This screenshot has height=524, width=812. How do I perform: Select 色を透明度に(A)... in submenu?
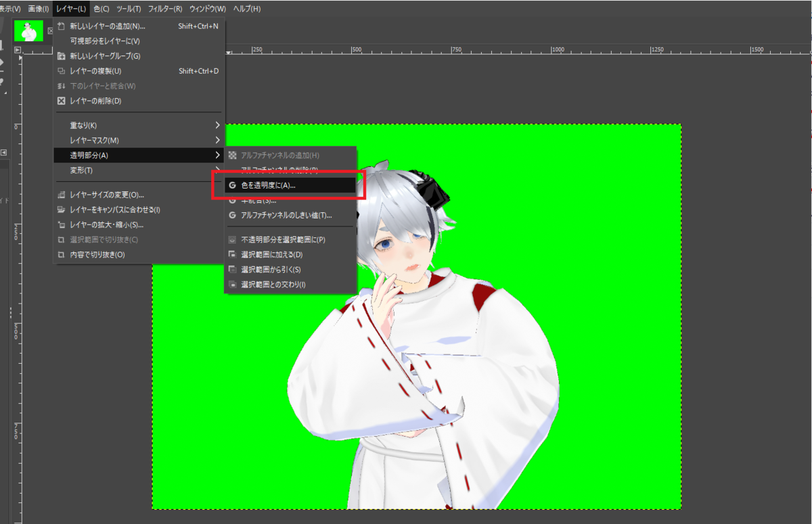(x=290, y=185)
